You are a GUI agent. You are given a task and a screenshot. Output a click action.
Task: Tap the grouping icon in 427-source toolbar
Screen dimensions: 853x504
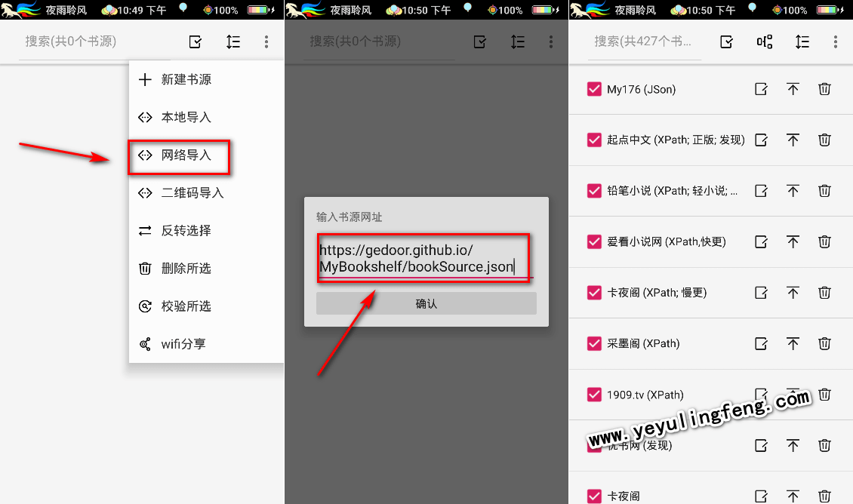coord(765,41)
